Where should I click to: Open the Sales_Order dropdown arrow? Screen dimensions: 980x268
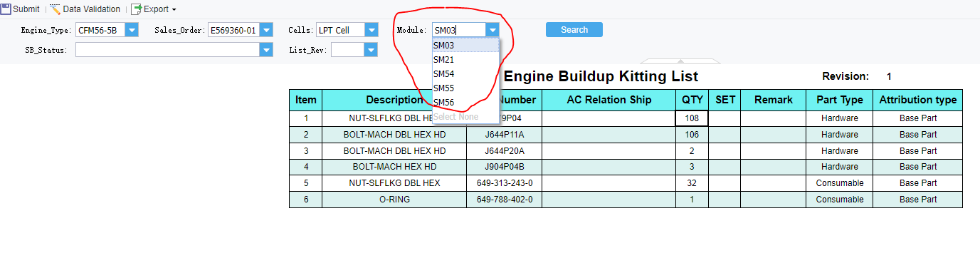click(x=266, y=30)
